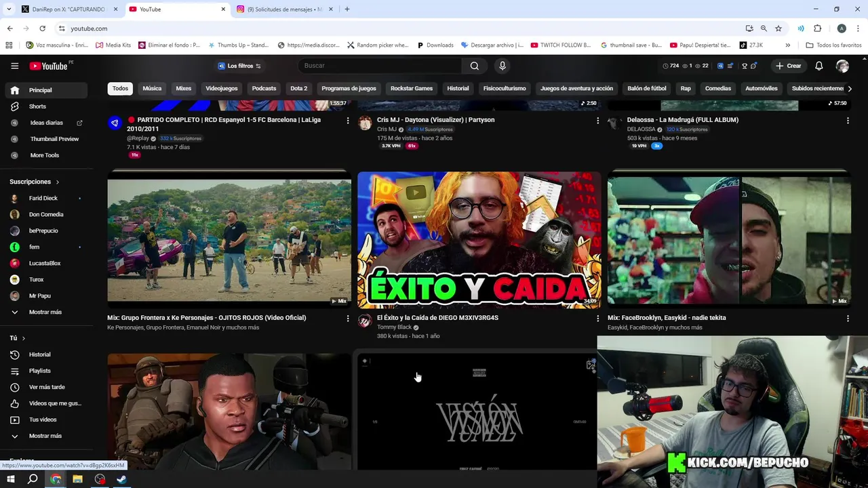
Task: Expand the Suscripciones section chevron
Action: click(58, 182)
